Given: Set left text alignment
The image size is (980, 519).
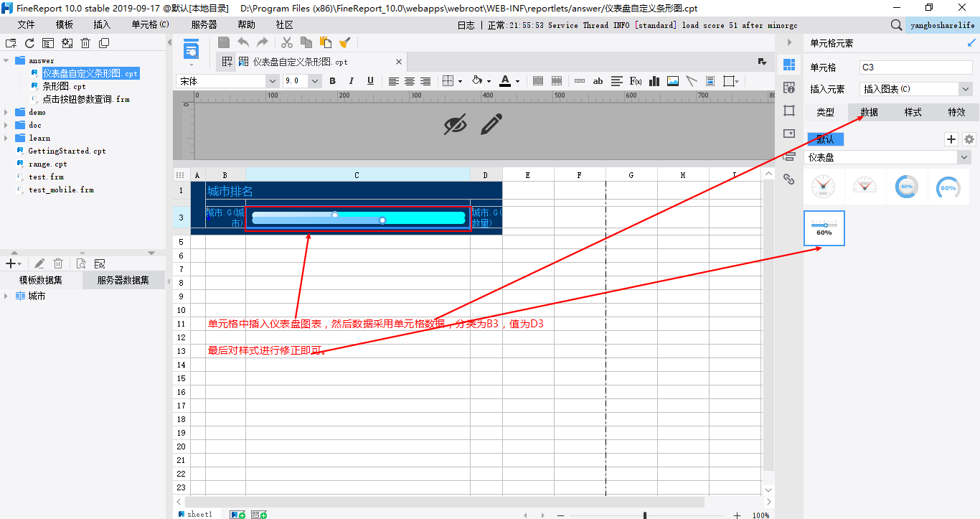Looking at the screenshot, I should pyautogui.click(x=393, y=81).
